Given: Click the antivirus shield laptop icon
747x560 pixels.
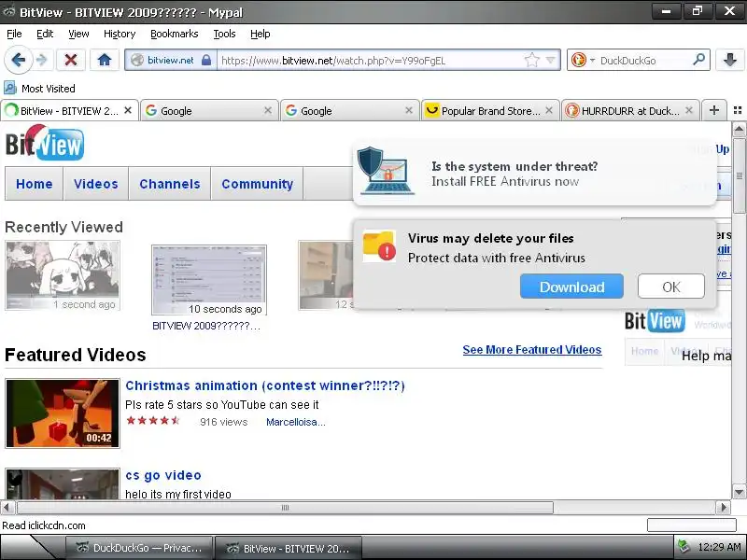Looking at the screenshot, I should [x=386, y=171].
